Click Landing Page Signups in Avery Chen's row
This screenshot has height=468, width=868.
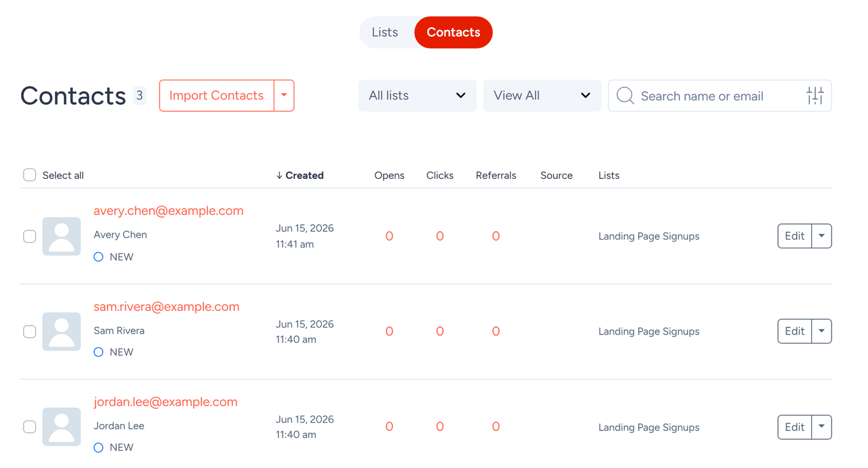coord(648,236)
